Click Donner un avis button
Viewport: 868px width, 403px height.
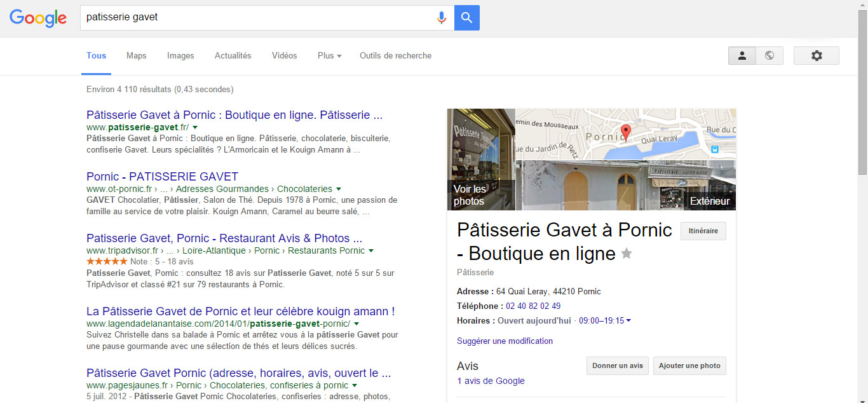pos(618,365)
